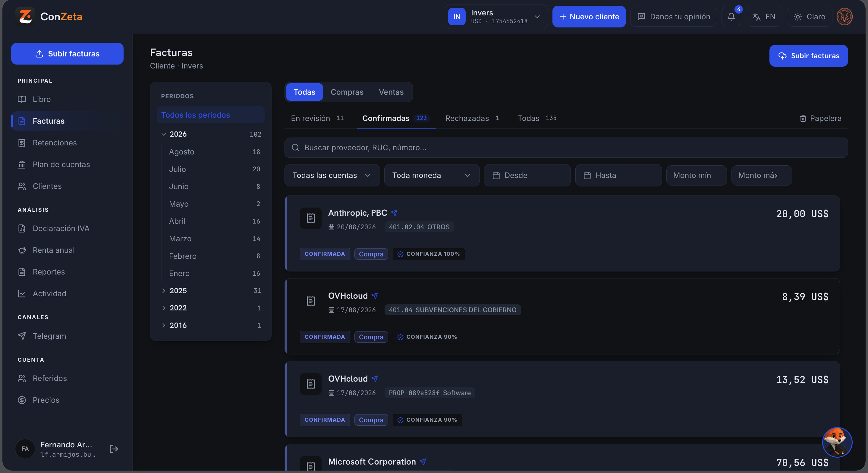Image resolution: width=868 pixels, height=473 pixels.
Task: Open the notifications bell
Action: [x=731, y=17]
